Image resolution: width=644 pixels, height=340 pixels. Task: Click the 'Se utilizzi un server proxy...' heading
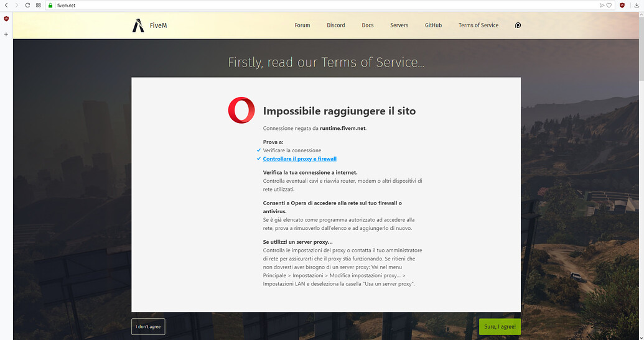tap(298, 242)
